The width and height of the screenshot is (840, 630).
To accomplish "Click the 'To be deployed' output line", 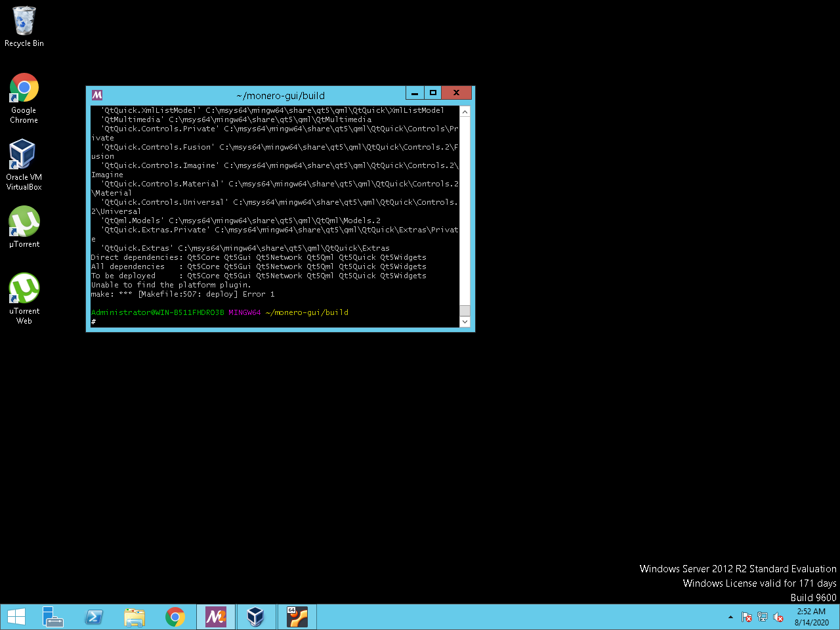I will click(259, 276).
